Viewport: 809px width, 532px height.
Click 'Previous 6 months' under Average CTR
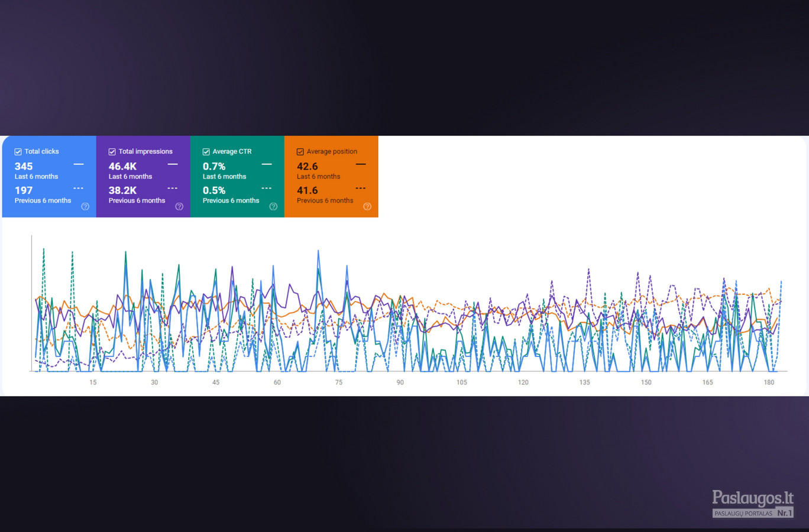[231, 200]
